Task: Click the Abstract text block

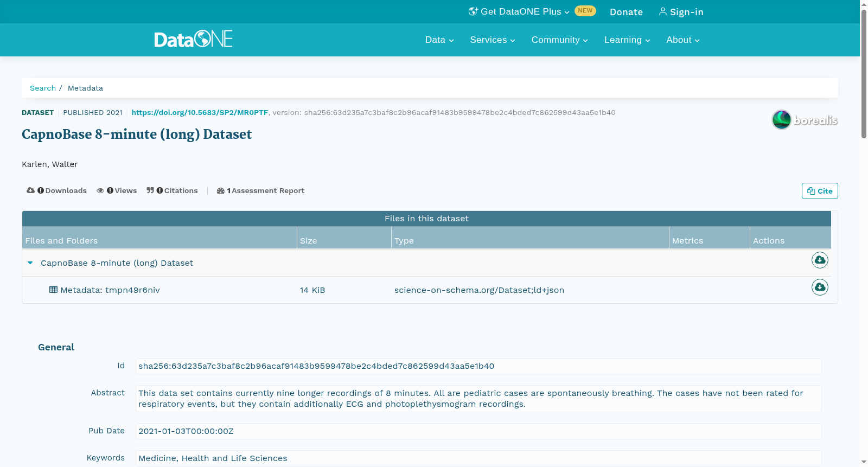Action: (x=478, y=399)
